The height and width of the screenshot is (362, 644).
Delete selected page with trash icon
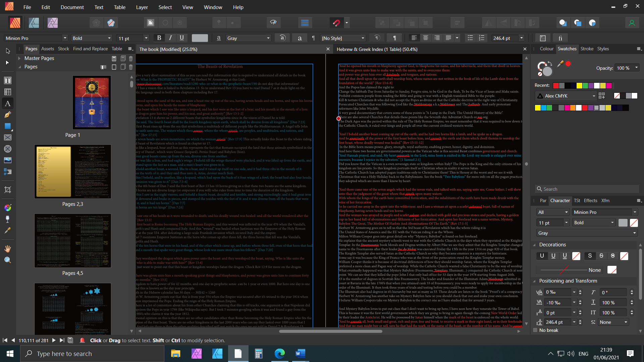coord(131,67)
